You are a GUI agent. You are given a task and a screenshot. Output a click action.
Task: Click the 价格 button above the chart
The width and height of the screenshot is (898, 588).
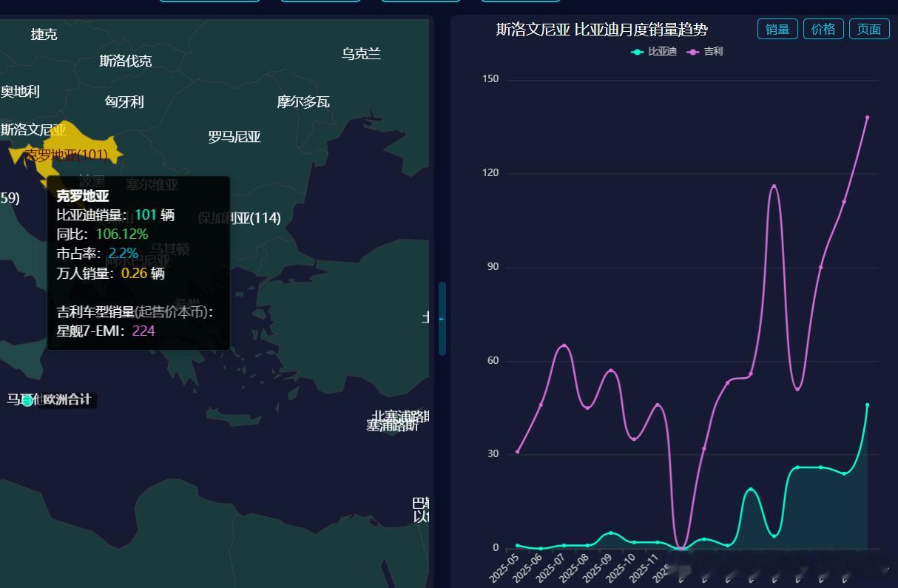click(x=823, y=29)
